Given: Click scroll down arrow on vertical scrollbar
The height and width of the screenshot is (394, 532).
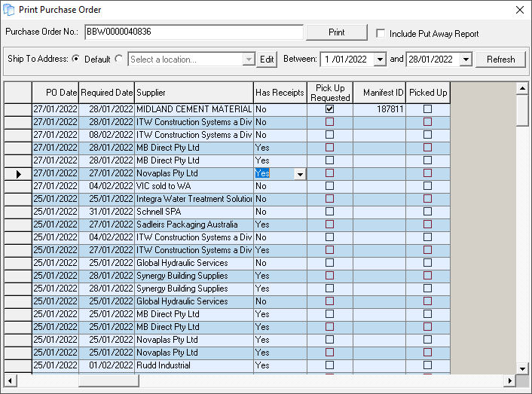Looking at the screenshot, I should (522, 368).
